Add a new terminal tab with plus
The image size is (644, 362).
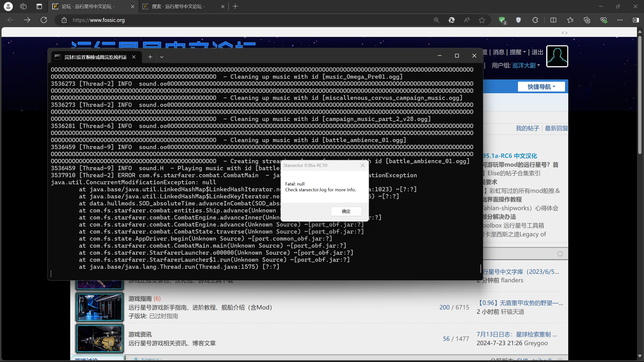150,57
